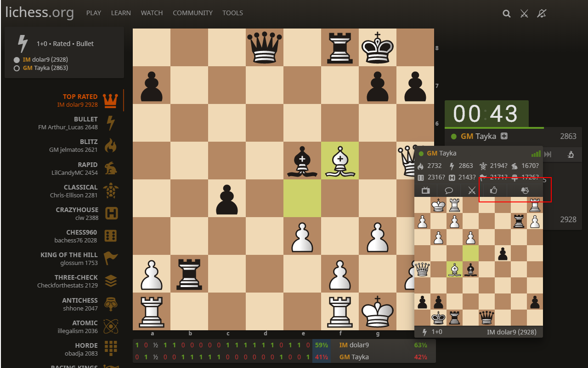Click the 63½ total score for dolar9
The image size is (588, 368).
(421, 345)
